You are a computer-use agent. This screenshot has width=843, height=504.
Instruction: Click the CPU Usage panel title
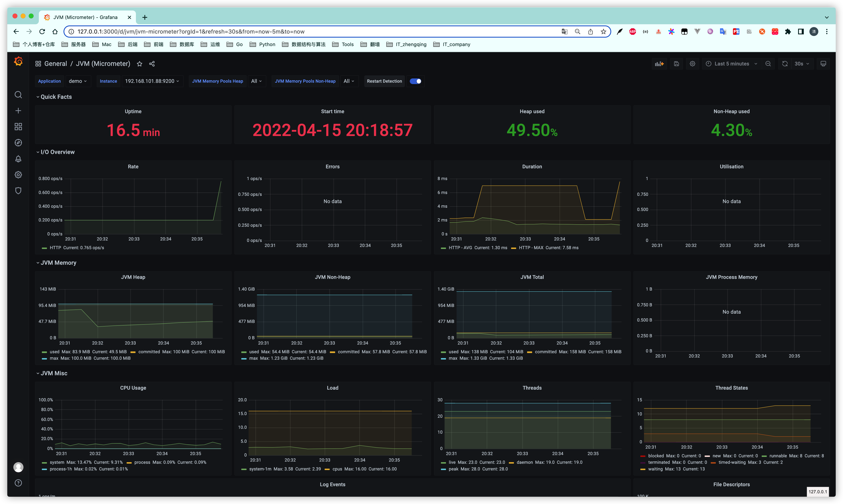133,388
